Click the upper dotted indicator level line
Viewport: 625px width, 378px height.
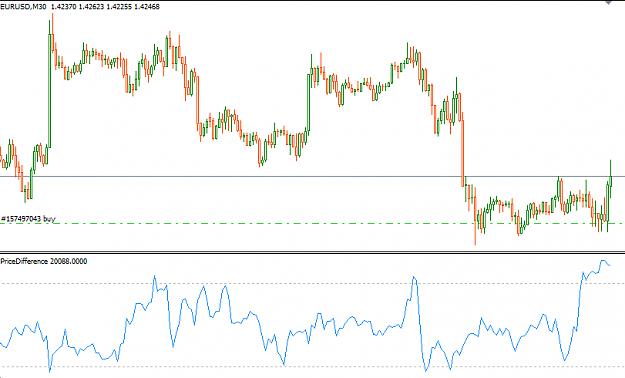coord(312,284)
